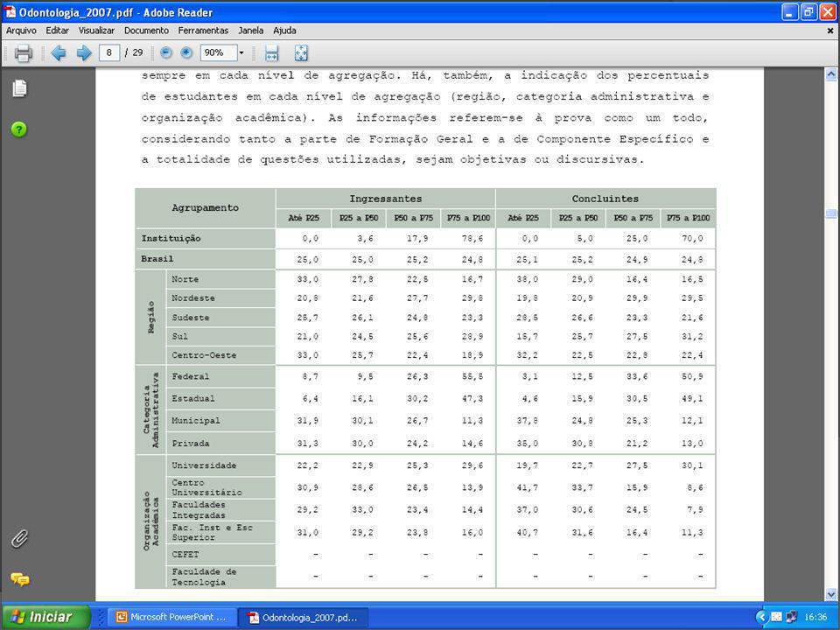Click the scroll up arrow of the vertical scrollbar
Screen dimensions: 840x630
pos(831,74)
